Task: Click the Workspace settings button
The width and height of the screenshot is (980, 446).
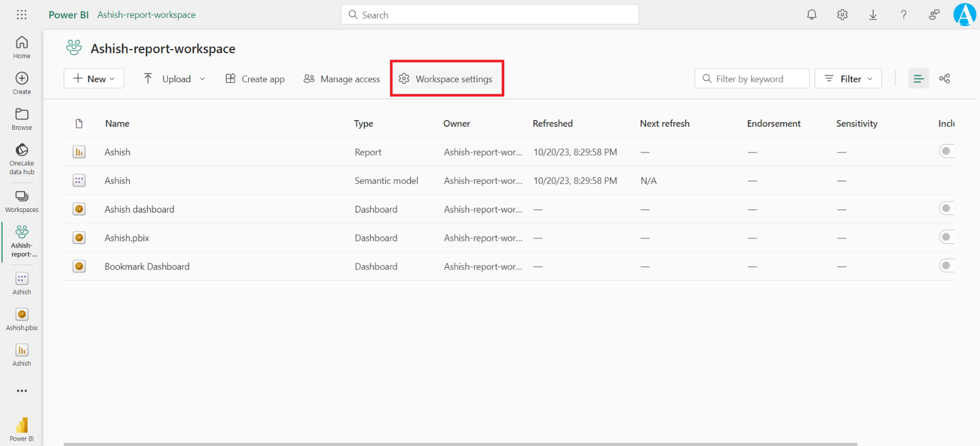Action: [446, 78]
